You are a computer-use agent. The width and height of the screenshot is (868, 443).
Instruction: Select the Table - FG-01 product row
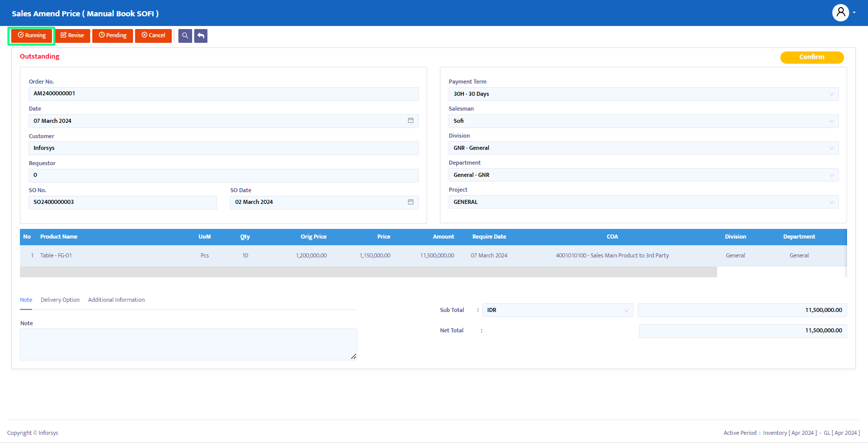pos(433,255)
